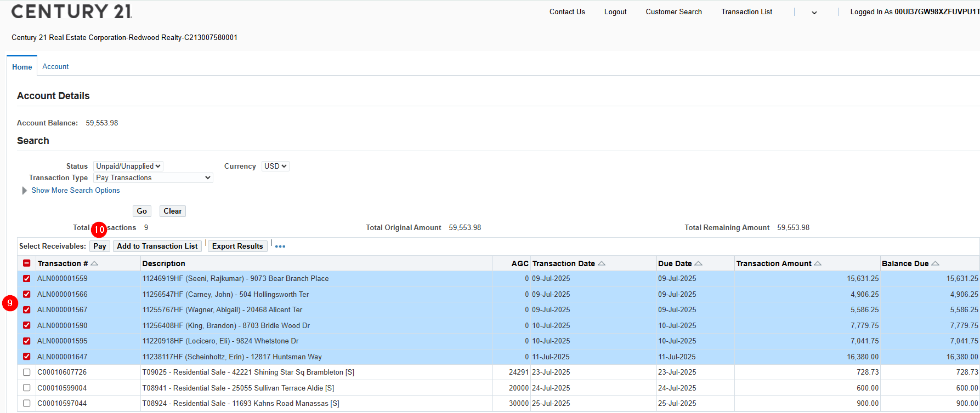Image resolution: width=980 pixels, height=413 pixels.
Task: Click transaction number ALN000001590
Action: tap(63, 325)
